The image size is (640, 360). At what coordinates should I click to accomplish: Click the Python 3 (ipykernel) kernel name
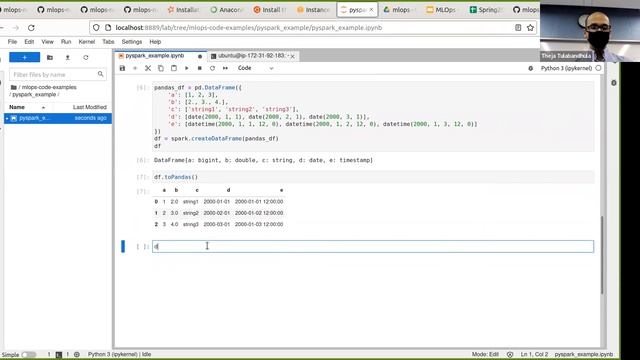(x=566, y=68)
